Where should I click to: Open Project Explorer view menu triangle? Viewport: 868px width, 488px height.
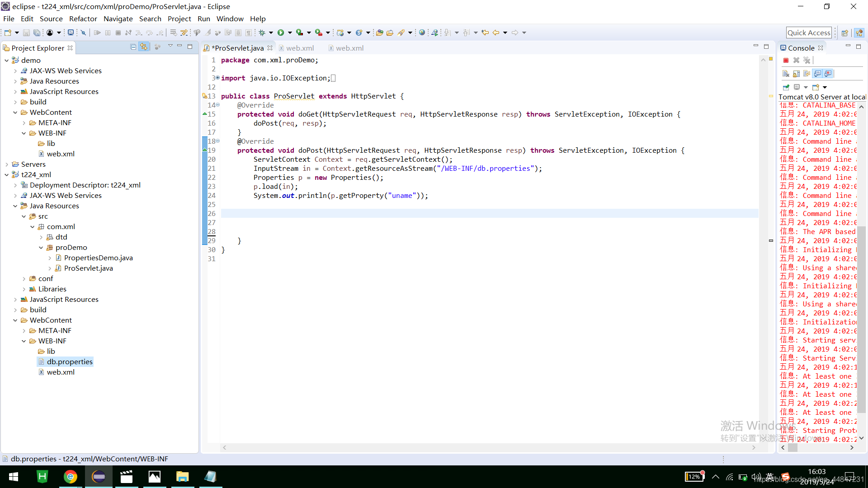click(x=170, y=46)
